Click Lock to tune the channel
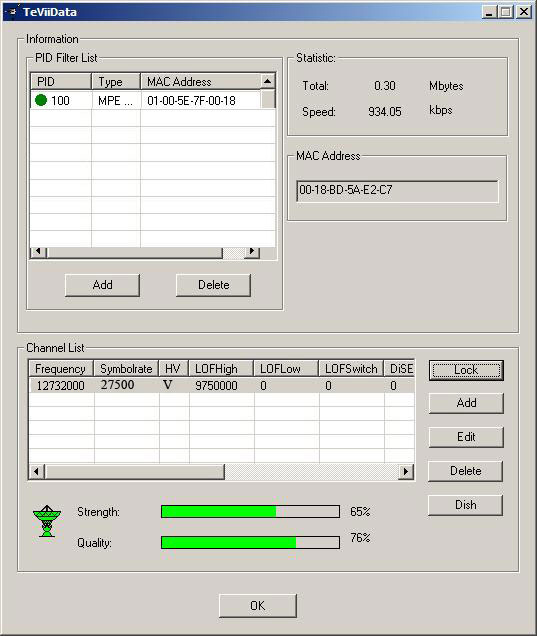The height and width of the screenshot is (636, 537). 466,370
